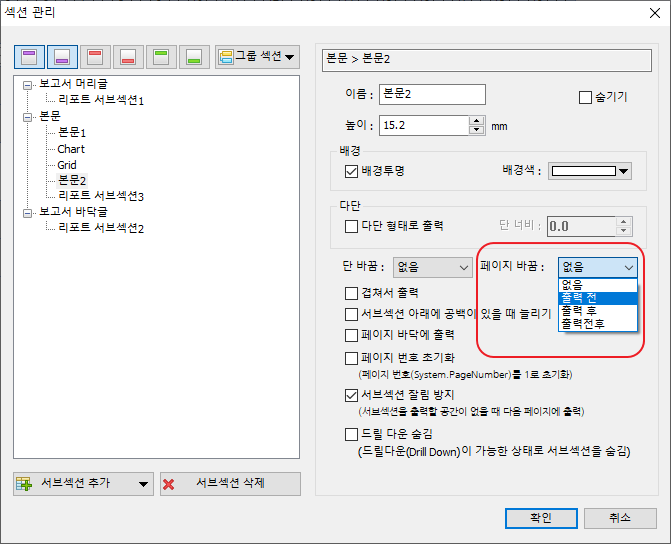The height and width of the screenshot is (544, 671).
Task: Confirm with the 확인 button
Action: point(541,518)
